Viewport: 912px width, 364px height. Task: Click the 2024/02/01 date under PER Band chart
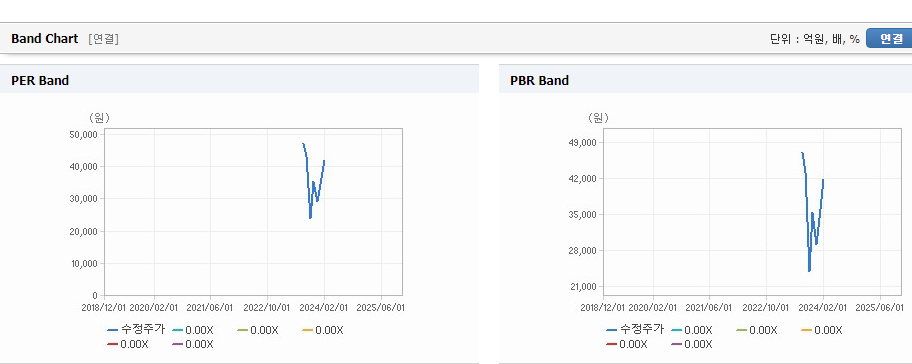click(x=324, y=307)
